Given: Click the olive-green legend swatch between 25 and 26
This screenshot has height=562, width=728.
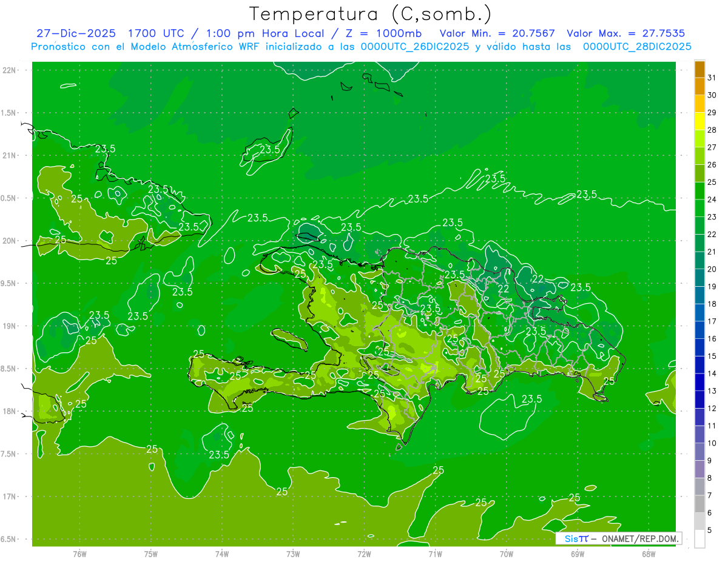Looking at the screenshot, I should 699,173.
